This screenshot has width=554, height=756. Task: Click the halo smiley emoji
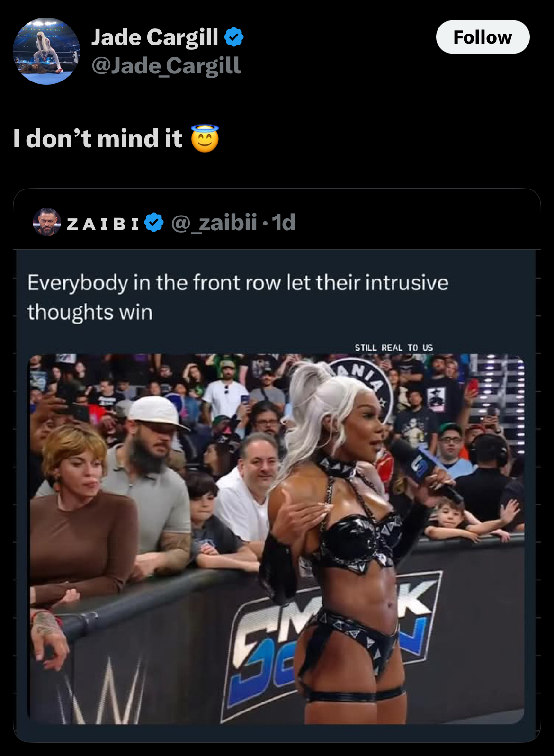click(x=205, y=138)
